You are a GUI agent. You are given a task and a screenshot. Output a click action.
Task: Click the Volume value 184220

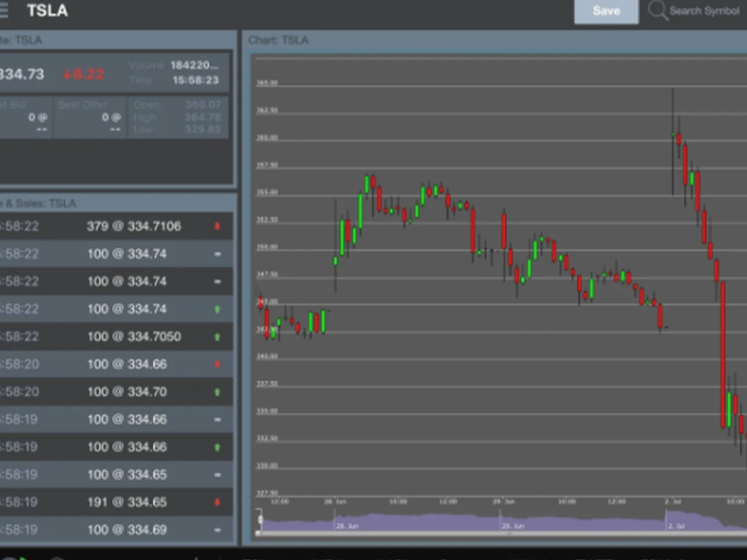(195, 65)
